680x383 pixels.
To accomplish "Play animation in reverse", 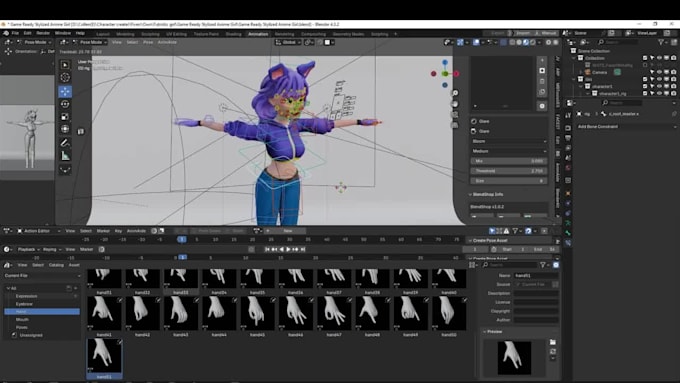I will (x=281, y=249).
